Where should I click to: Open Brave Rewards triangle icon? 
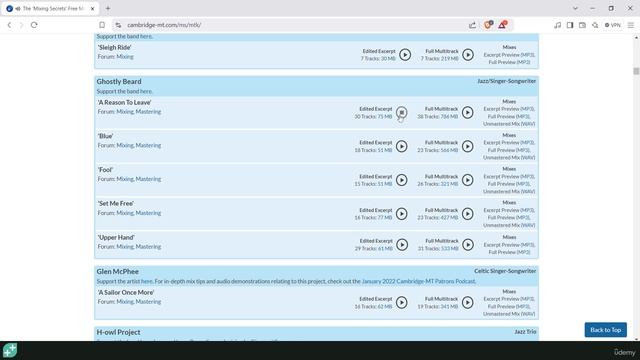pyautogui.click(x=502, y=25)
